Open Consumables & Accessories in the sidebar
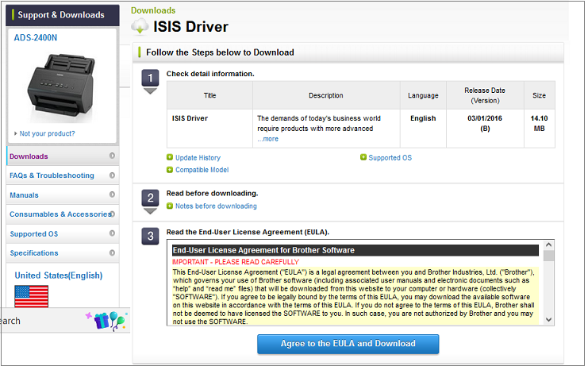Image resolution: width=588 pixels, height=366 pixels. (x=63, y=214)
